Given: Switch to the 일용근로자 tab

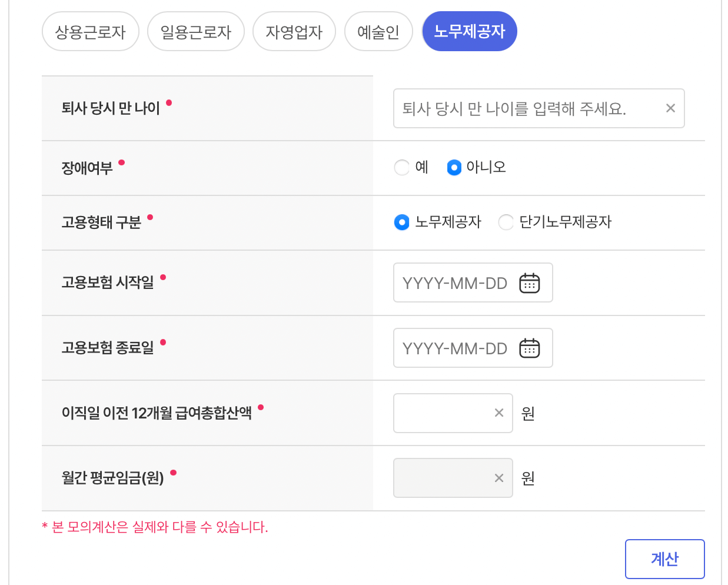Looking at the screenshot, I should coord(195,31).
